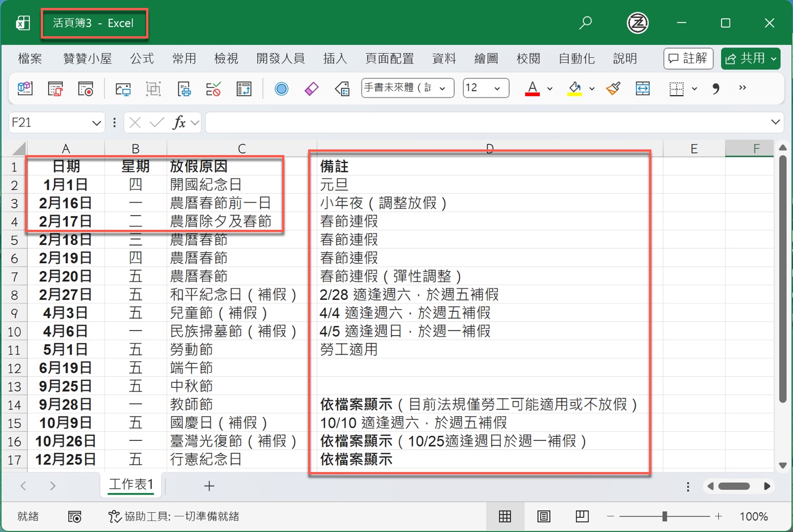Add a new sheet with plus icon

(x=209, y=486)
